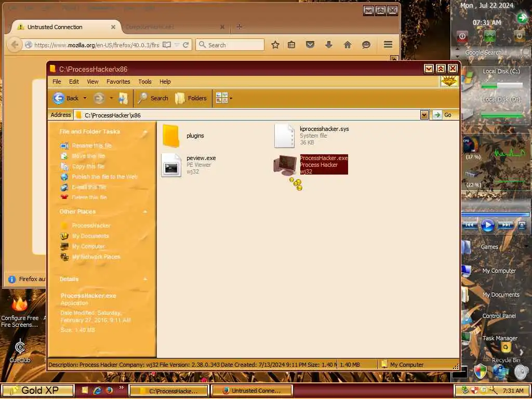Viewport: 532px width, 399px height.
Task: Go up one folder level
Action: 123,98
